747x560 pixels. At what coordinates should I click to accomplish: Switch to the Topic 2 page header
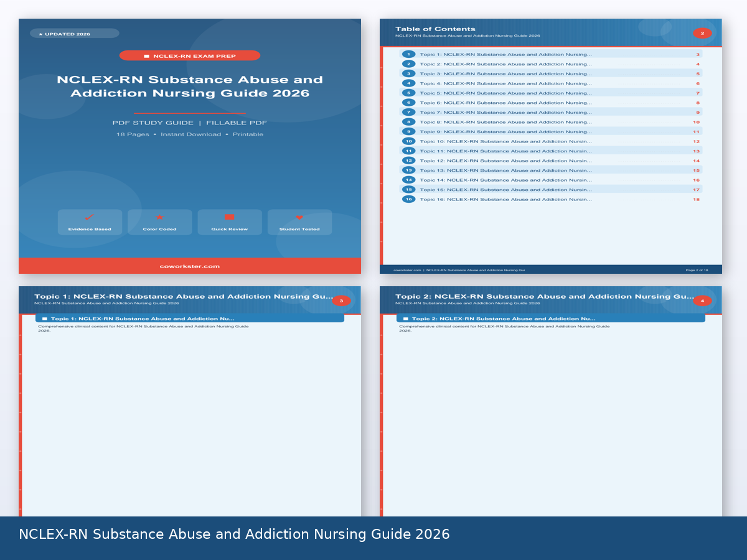coord(548,297)
